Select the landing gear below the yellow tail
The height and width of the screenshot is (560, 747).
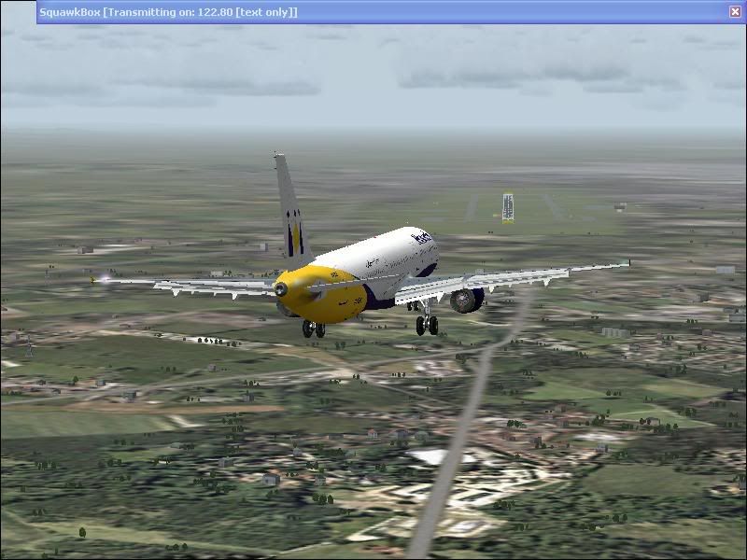pos(313,328)
